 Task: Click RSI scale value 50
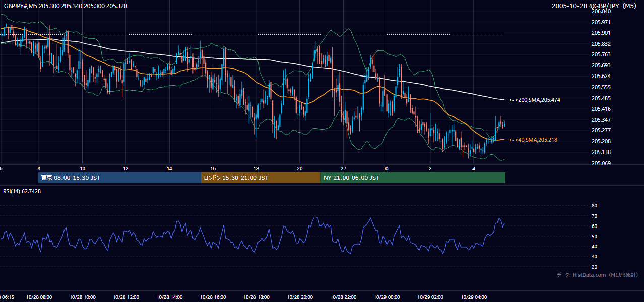594,236
